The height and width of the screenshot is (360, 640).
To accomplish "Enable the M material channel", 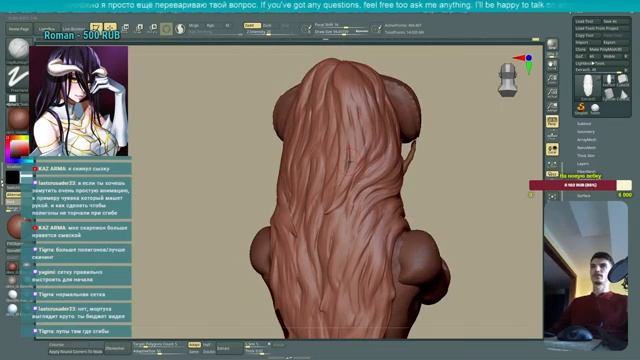I will coord(227,26).
